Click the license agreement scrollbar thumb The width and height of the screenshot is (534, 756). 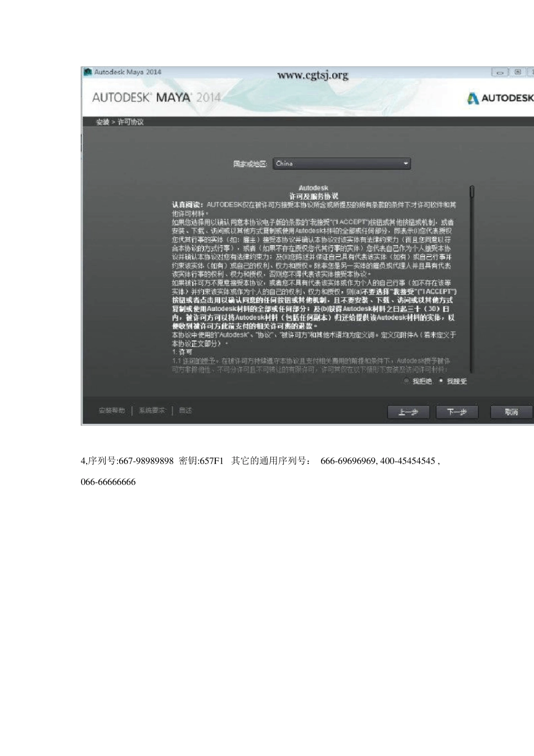[472, 192]
